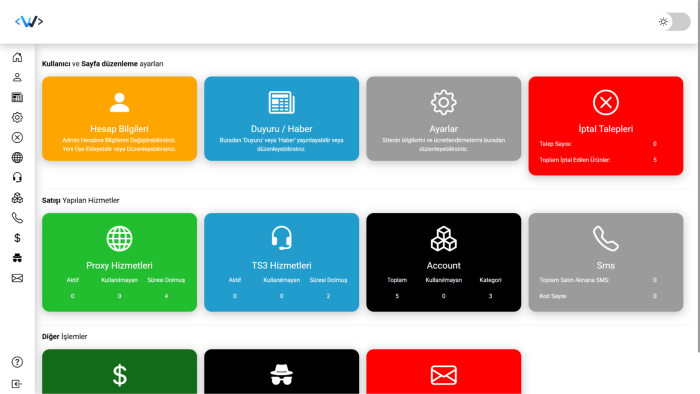700x394 pixels.
Task: Open the Account black card
Action: pos(443,262)
